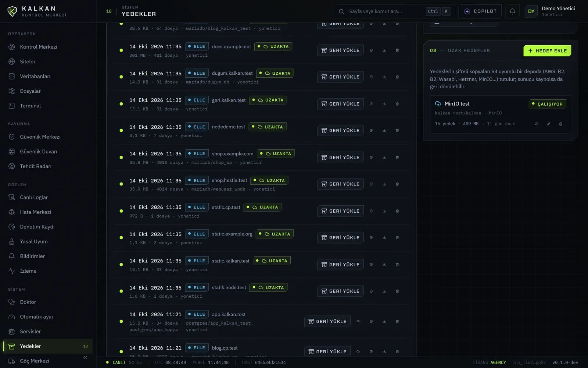Open Veritabanları in the sidebar
Screen dimensions: 588x368
tap(48, 76)
